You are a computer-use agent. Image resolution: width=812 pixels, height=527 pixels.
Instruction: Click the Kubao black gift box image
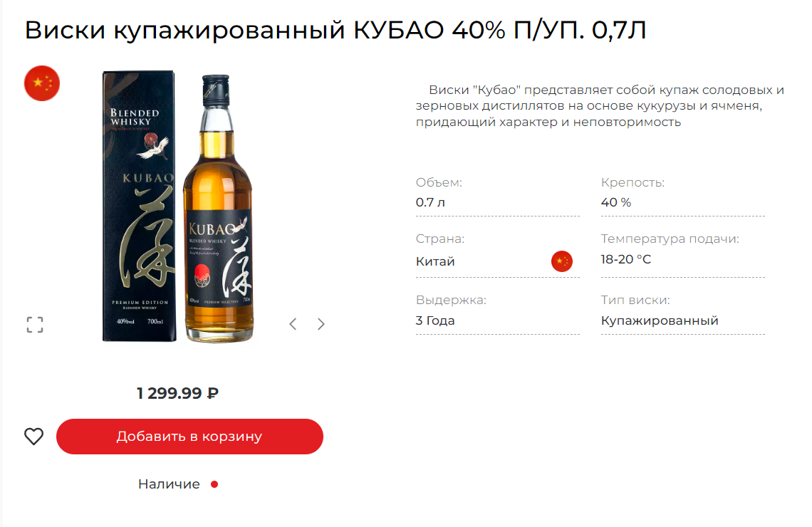pos(139,206)
